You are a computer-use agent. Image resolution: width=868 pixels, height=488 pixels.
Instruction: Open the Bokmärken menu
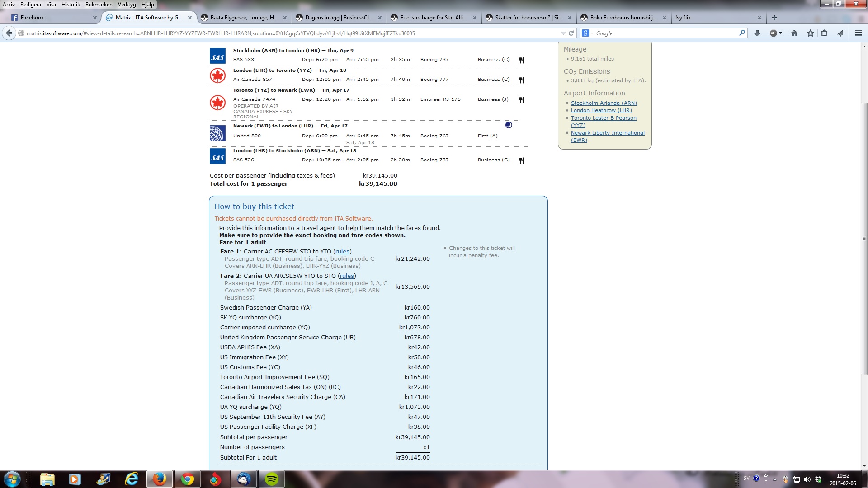(x=99, y=5)
